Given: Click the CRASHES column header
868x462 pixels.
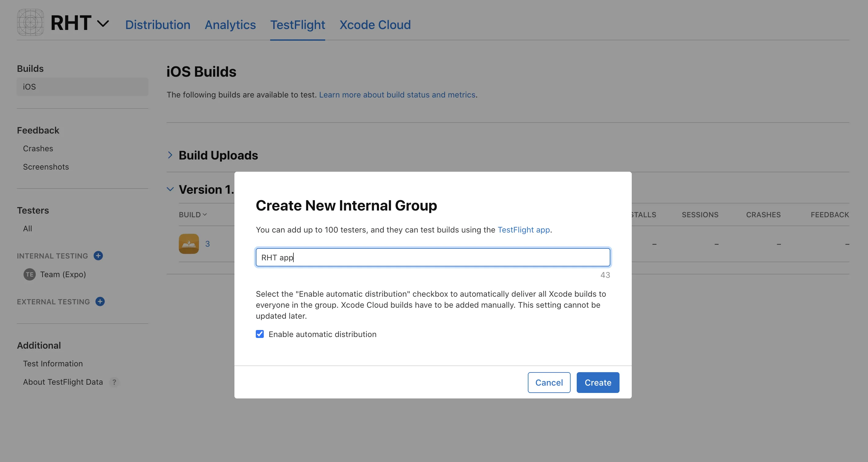Looking at the screenshot, I should coord(763,215).
